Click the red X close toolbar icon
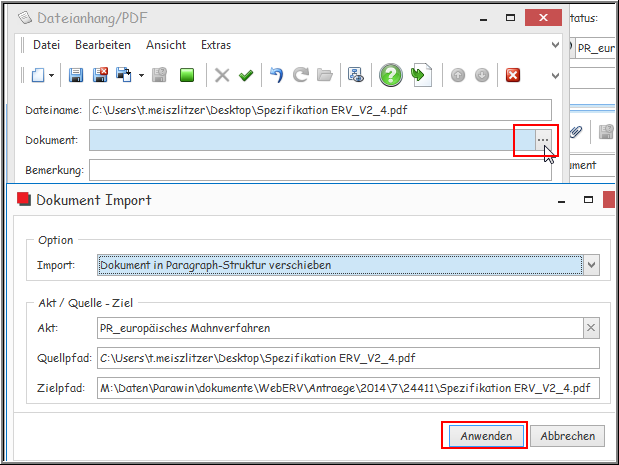The image size is (619, 465). pyautogui.click(x=513, y=75)
